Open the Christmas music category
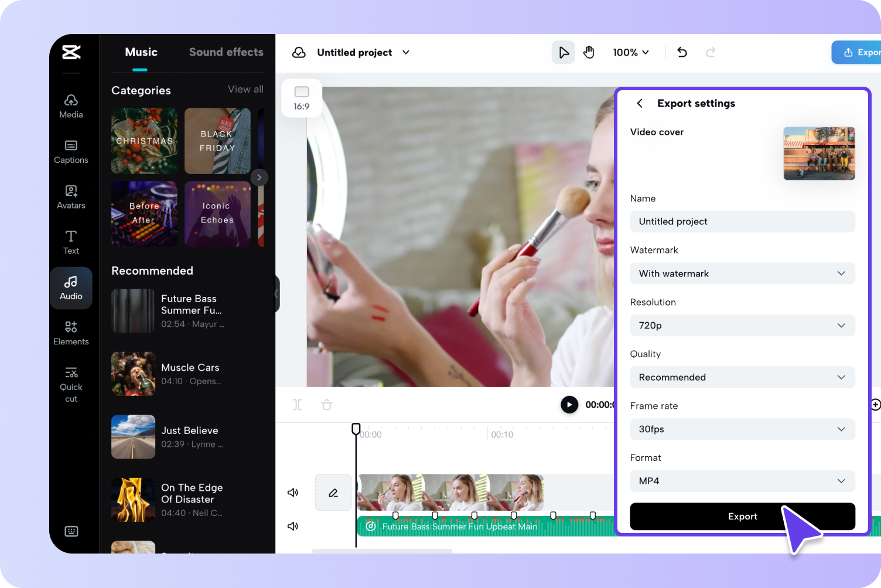Screen dimensions: 881x588 coord(144,141)
